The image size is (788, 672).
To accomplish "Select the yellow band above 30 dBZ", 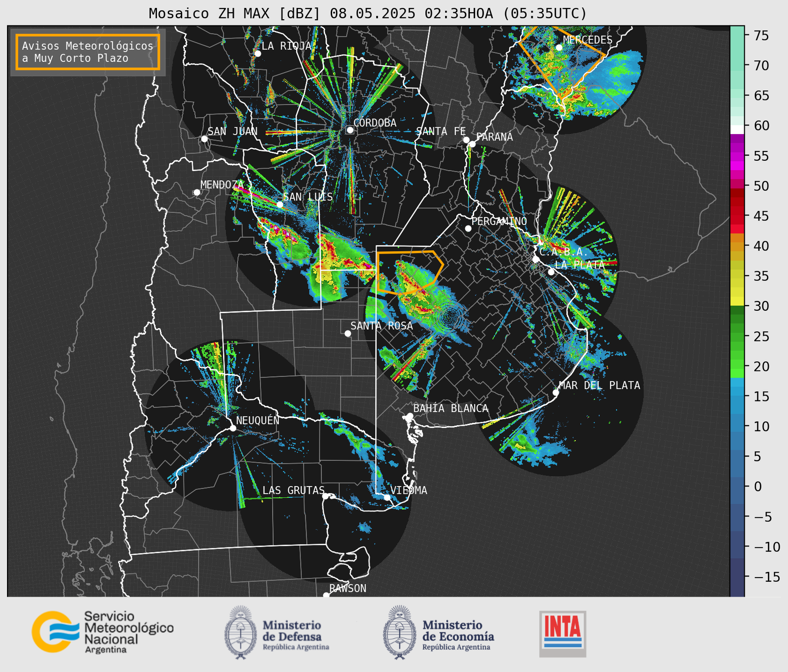I will [737, 301].
